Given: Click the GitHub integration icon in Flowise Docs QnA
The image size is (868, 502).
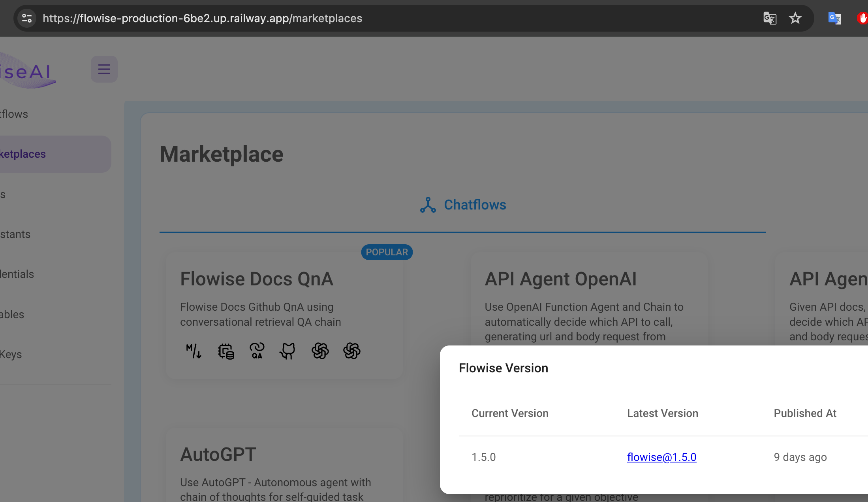Looking at the screenshot, I should 288,351.
